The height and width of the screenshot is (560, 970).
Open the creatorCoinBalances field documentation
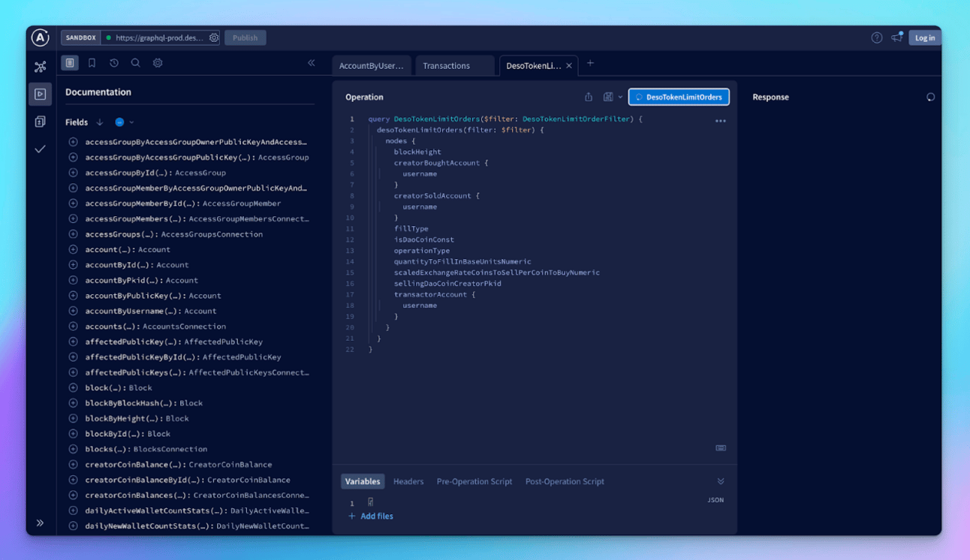point(197,495)
